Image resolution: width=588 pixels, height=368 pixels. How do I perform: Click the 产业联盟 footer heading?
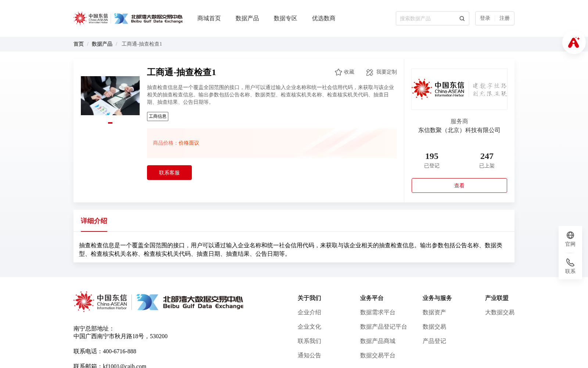click(497, 298)
